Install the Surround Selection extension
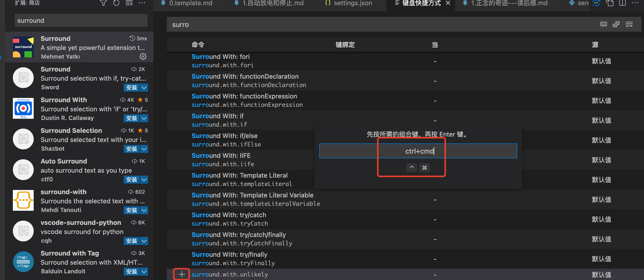Viewport: 644px width, 280px height. pyautogui.click(x=131, y=149)
